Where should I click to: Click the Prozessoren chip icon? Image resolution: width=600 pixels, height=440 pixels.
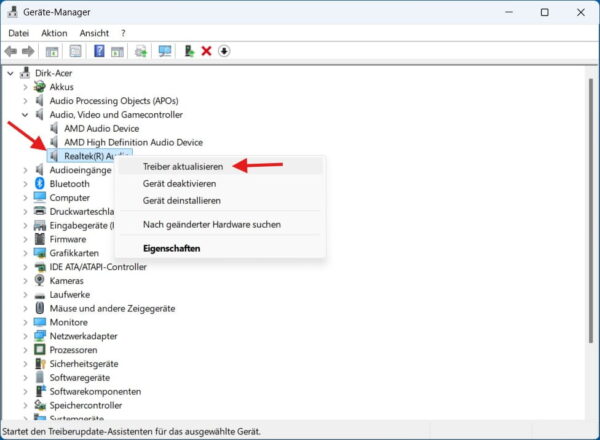(x=39, y=350)
